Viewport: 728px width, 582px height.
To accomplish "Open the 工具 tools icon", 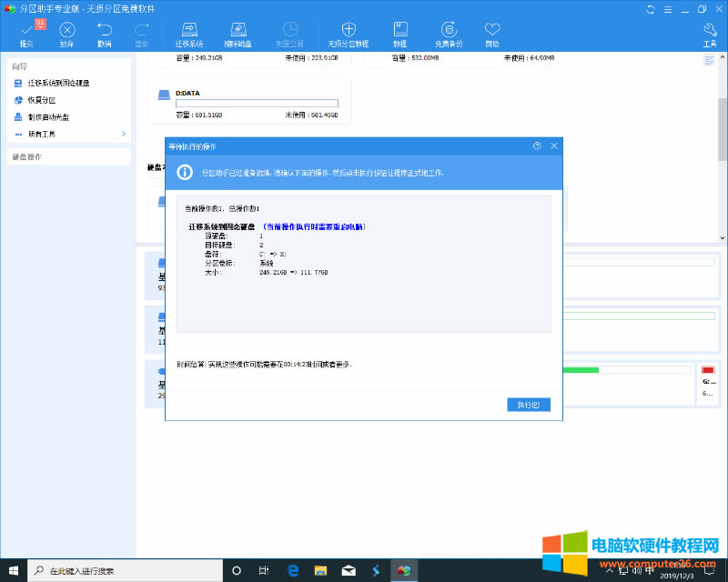I will click(710, 34).
